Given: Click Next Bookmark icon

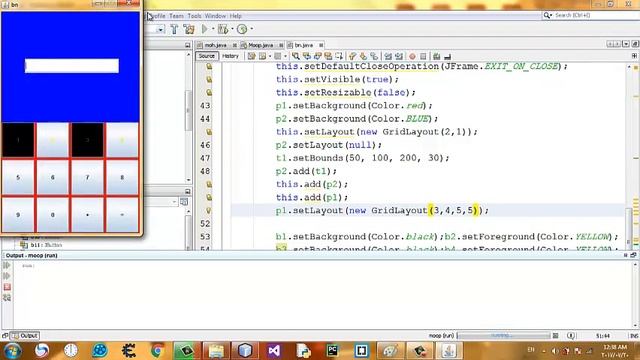Looking at the screenshot, I should [363, 56].
